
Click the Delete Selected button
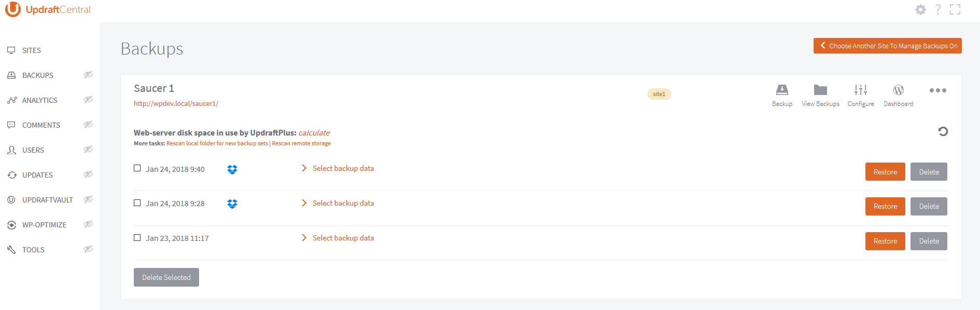166,277
